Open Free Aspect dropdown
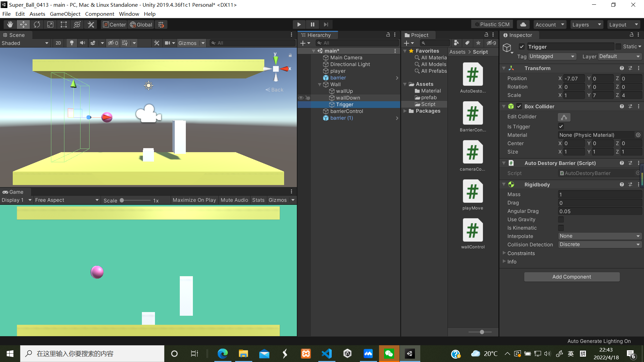 [x=67, y=200]
